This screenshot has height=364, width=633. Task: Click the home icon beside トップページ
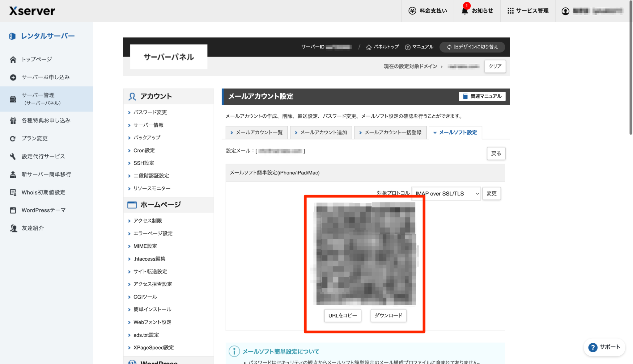tap(13, 59)
